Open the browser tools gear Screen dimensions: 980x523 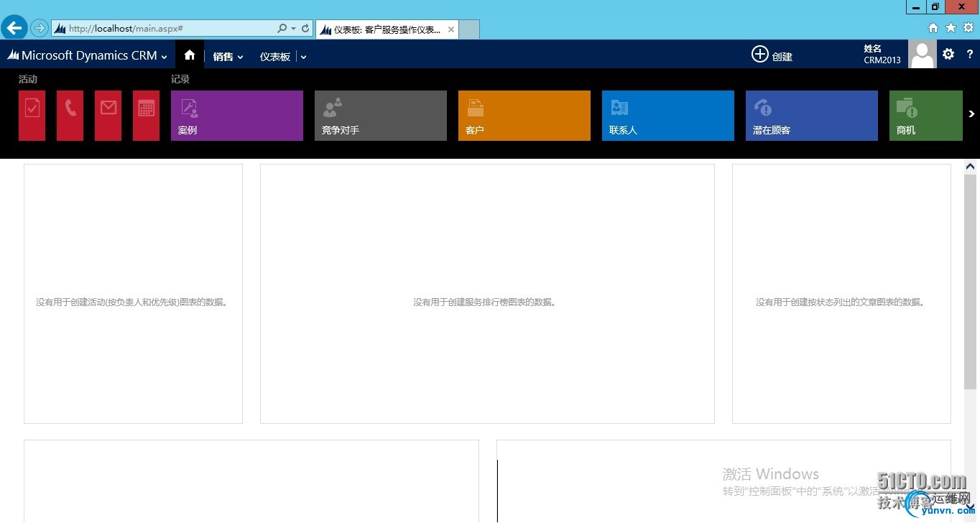pos(969,28)
